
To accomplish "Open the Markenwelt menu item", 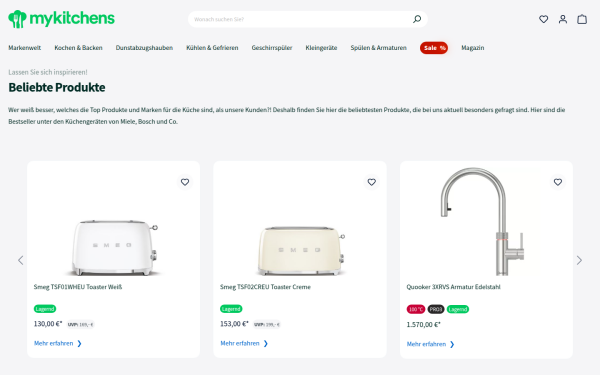I will tap(24, 48).
